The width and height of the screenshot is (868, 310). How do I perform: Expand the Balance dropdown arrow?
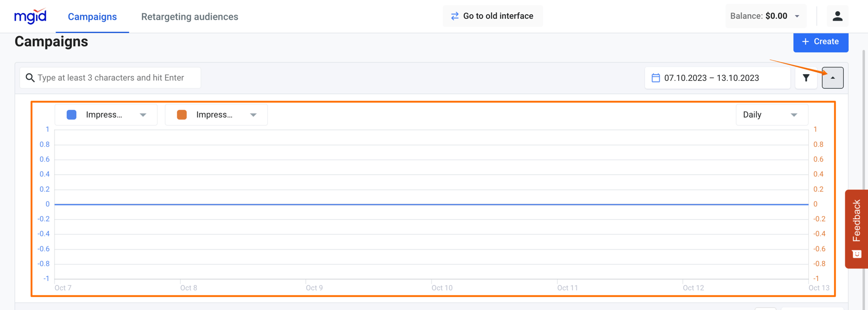click(797, 16)
